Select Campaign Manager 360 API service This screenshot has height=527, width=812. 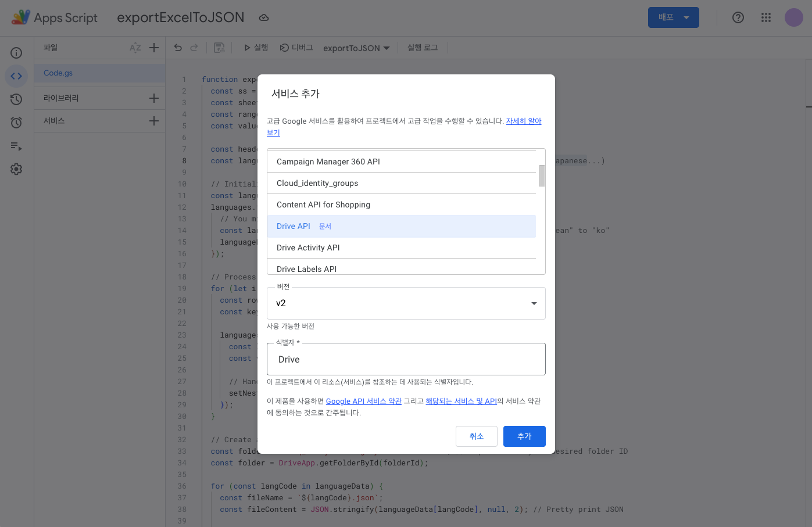pyautogui.click(x=402, y=162)
